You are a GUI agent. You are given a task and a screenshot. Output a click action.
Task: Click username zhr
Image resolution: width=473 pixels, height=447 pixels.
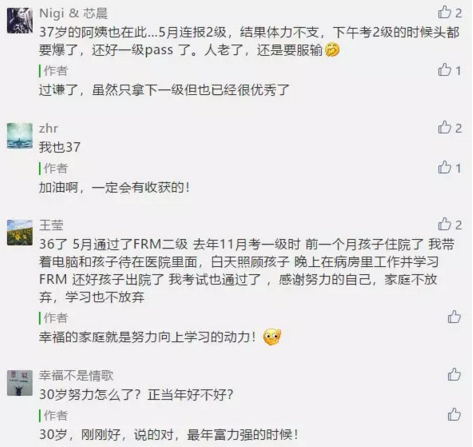tap(48, 128)
